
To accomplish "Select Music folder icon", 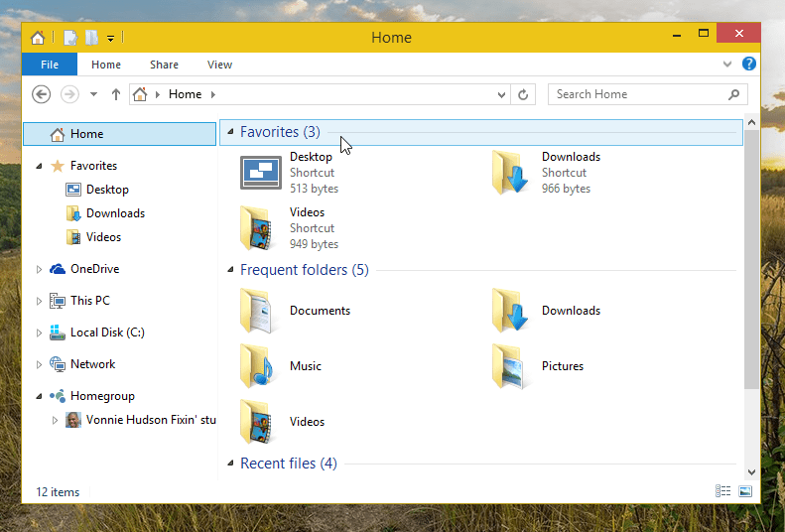I will tap(258, 366).
